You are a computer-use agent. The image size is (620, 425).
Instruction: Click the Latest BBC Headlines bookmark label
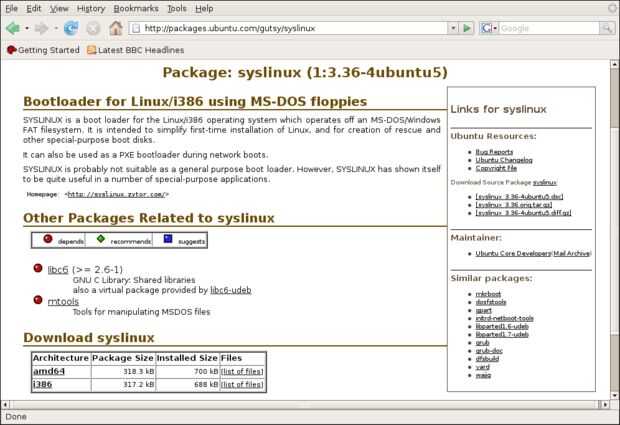[x=141, y=50]
